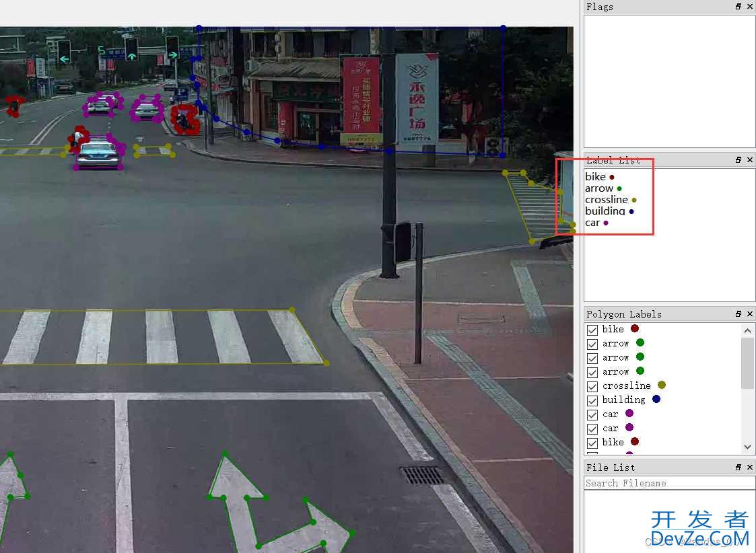Image resolution: width=756 pixels, height=553 pixels.
Task: Click the Polygon Labels scrollbar thumb
Action: click(747, 362)
